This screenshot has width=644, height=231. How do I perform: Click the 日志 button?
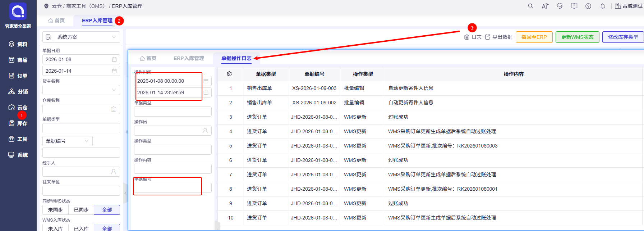[x=473, y=37]
